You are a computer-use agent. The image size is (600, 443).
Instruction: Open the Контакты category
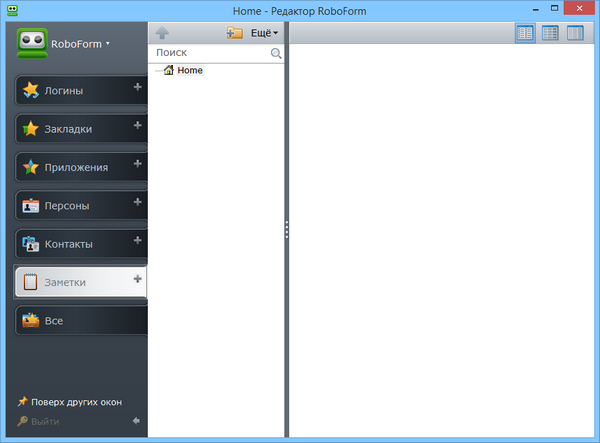pos(81,244)
